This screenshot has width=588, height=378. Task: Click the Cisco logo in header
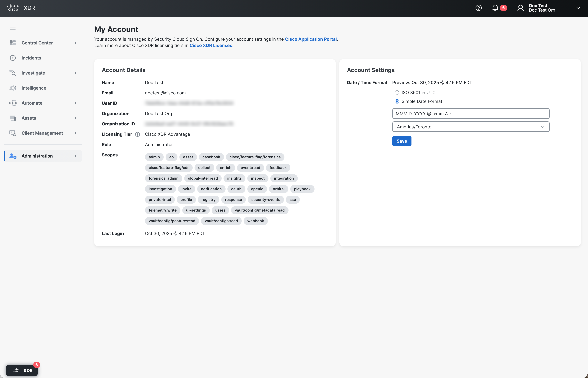point(13,8)
